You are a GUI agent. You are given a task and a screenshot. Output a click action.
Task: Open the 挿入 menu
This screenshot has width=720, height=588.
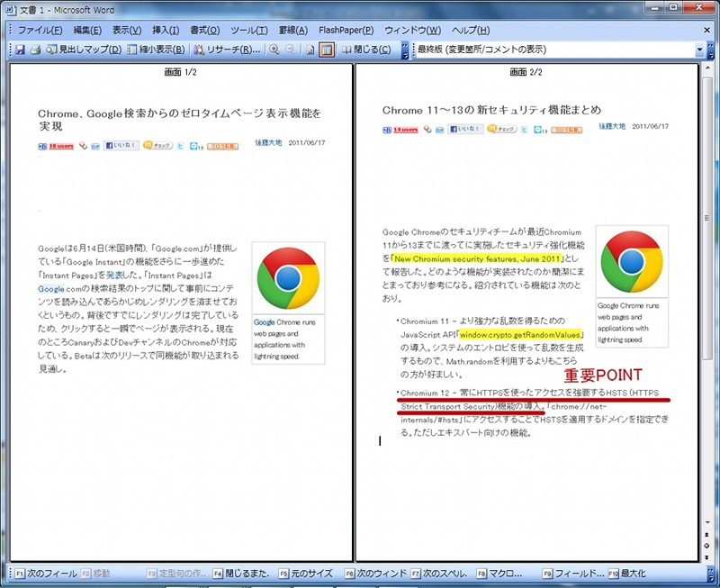(x=166, y=31)
